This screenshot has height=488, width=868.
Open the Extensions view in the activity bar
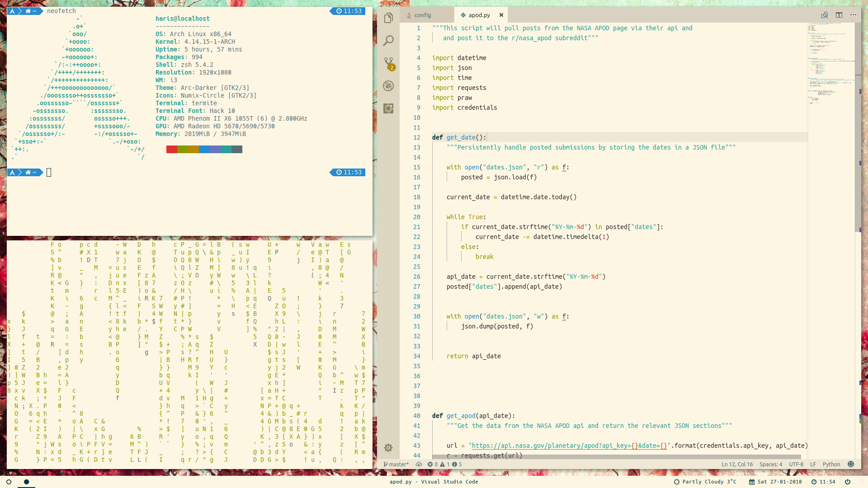click(x=388, y=108)
